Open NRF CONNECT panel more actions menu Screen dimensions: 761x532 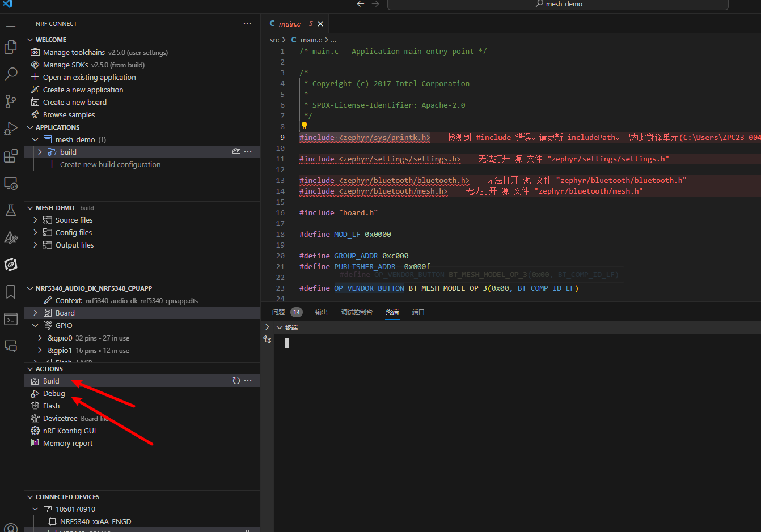click(x=247, y=24)
